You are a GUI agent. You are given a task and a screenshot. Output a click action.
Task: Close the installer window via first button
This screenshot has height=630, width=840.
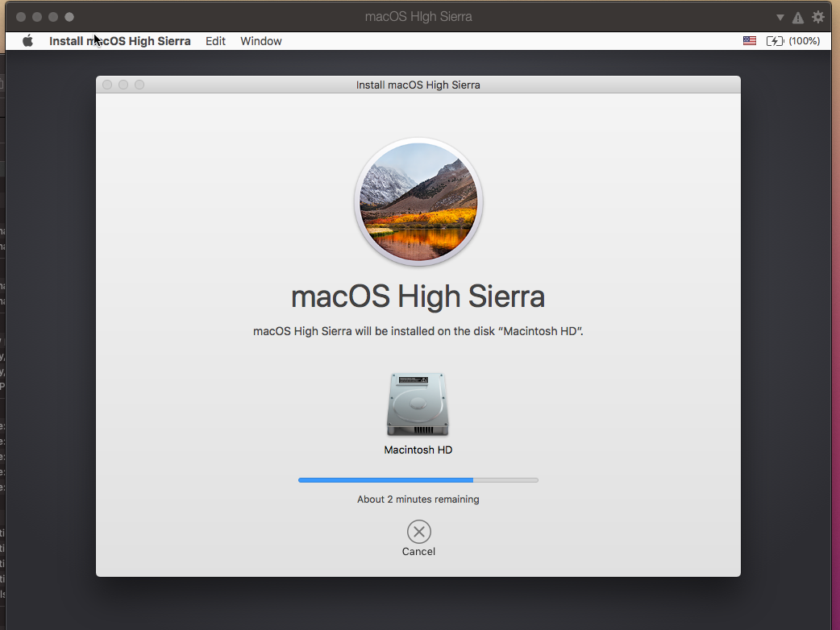click(x=107, y=85)
